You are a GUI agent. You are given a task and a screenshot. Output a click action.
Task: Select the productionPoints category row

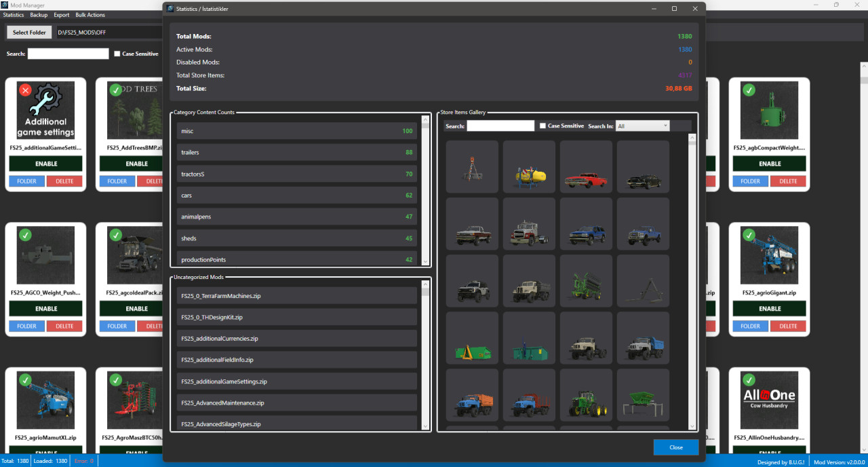click(297, 259)
